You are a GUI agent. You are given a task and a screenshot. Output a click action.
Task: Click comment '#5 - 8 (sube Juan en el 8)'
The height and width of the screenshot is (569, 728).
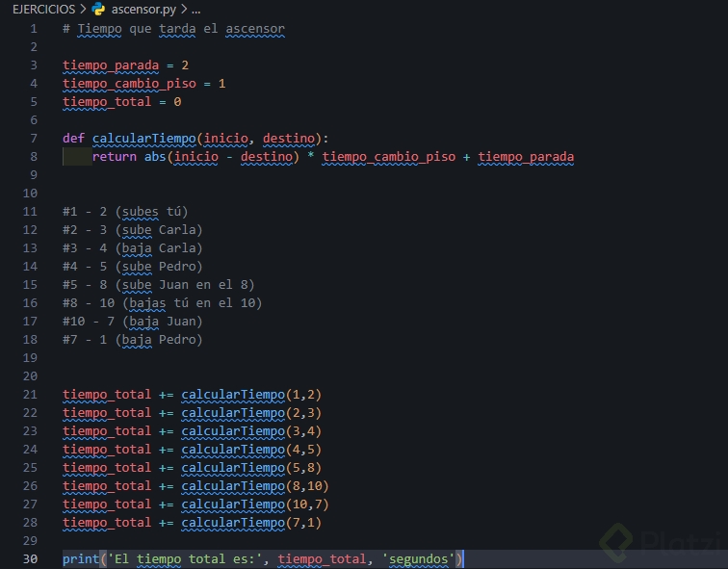coord(159,285)
